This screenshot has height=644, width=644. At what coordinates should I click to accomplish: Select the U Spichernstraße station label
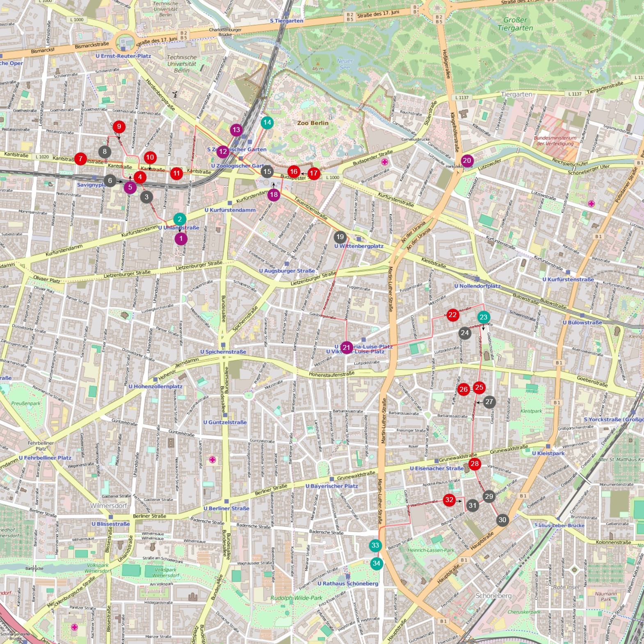pos(223,352)
